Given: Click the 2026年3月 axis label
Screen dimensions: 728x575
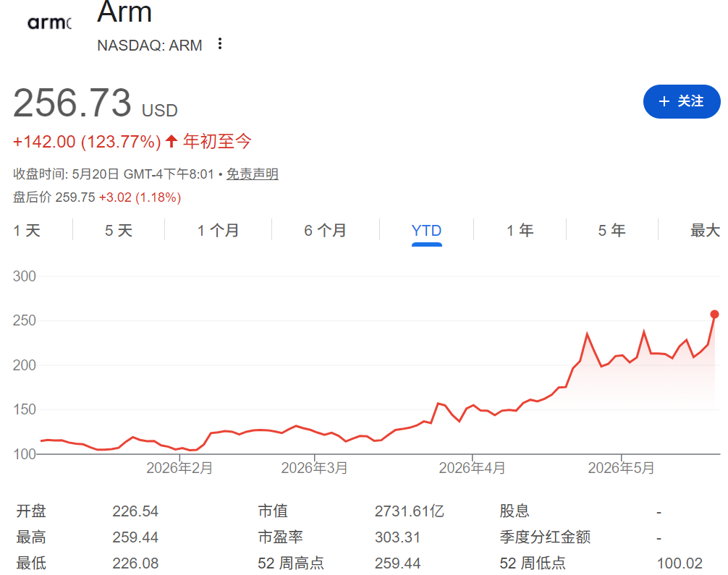Looking at the screenshot, I should click(x=314, y=468).
